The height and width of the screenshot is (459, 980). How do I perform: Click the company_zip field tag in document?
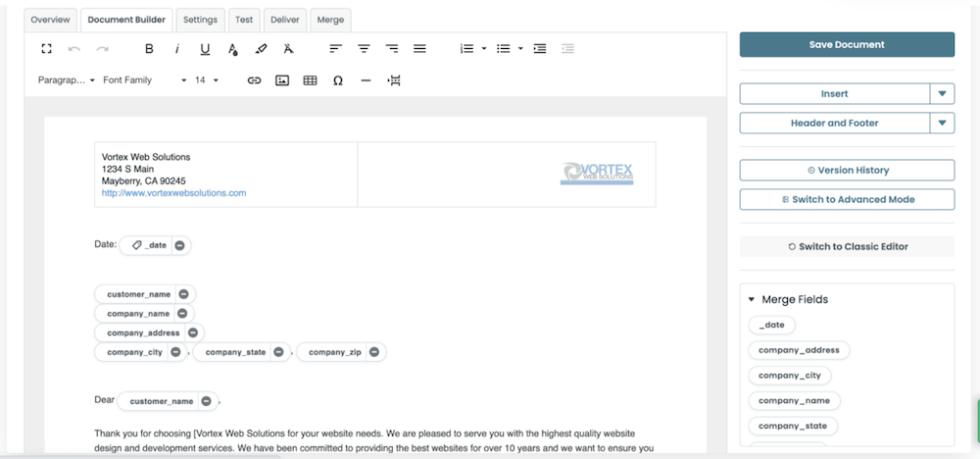335,352
